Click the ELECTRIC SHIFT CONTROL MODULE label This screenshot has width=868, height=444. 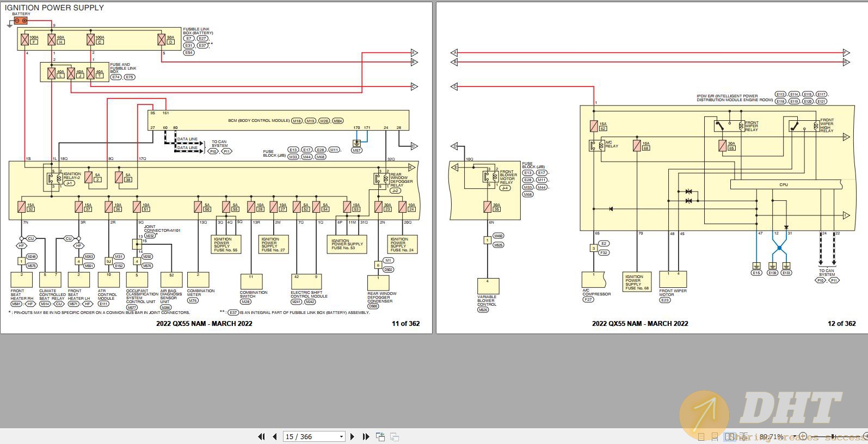309,294
